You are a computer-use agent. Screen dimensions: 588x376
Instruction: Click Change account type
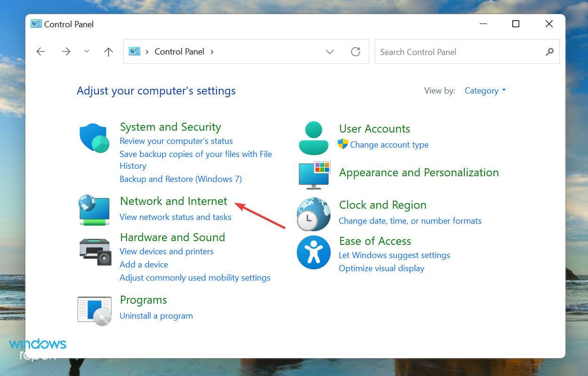coord(389,145)
